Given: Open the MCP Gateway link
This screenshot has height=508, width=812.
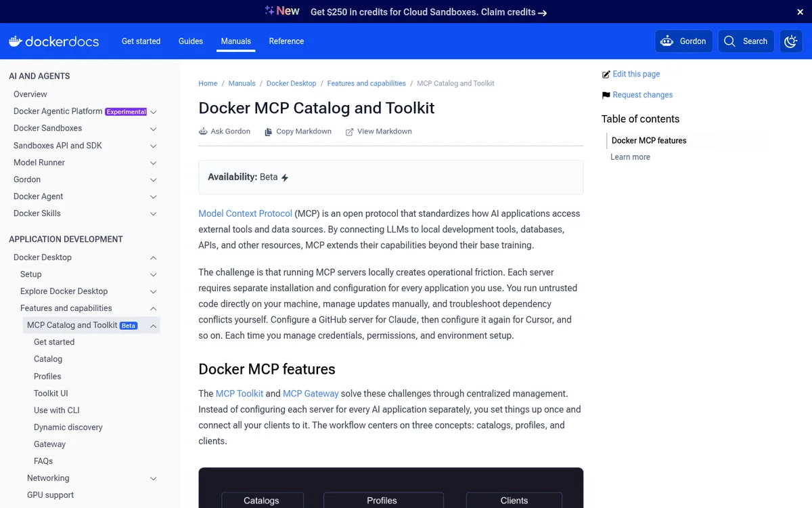Looking at the screenshot, I should pyautogui.click(x=311, y=394).
